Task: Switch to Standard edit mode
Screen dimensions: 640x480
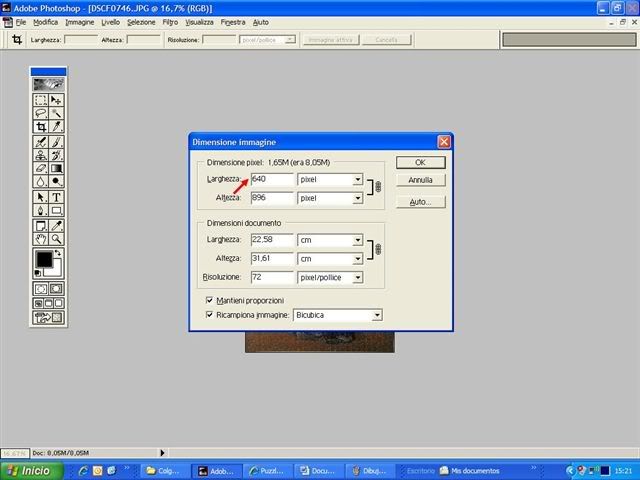Action: [x=40, y=289]
